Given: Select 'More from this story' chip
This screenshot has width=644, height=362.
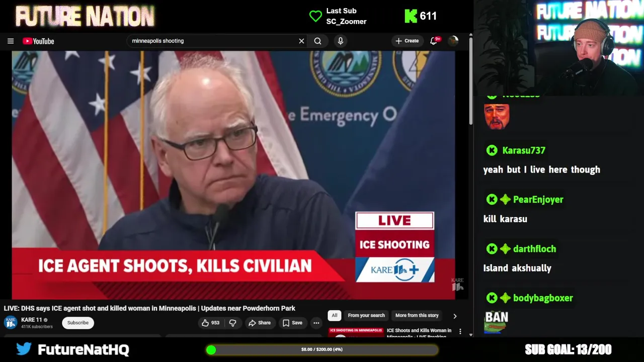Looking at the screenshot, I should [x=417, y=316].
